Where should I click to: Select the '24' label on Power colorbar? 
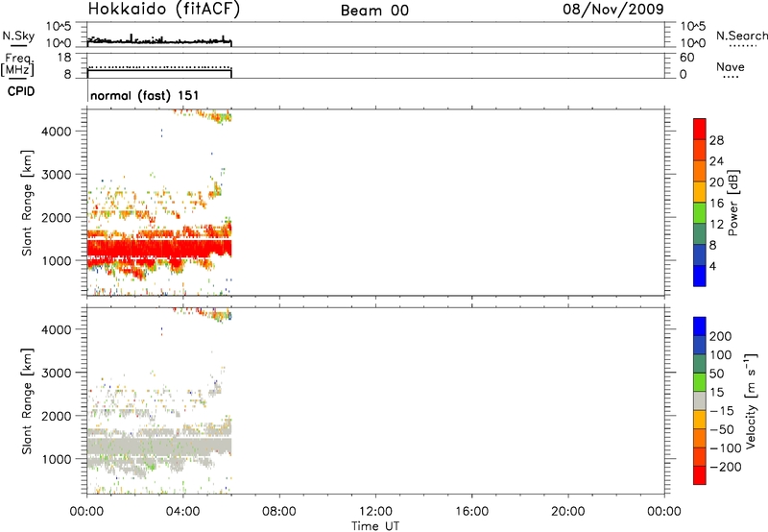[x=716, y=161]
